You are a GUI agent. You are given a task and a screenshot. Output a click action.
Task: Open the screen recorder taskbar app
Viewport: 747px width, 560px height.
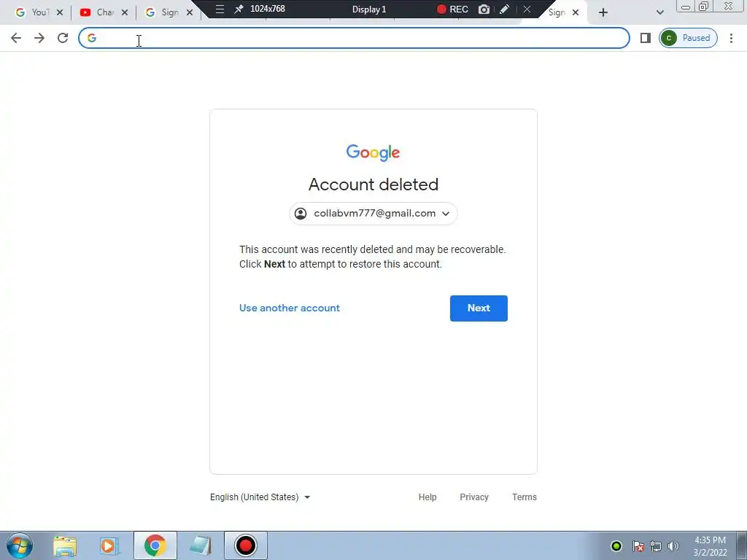(246, 545)
